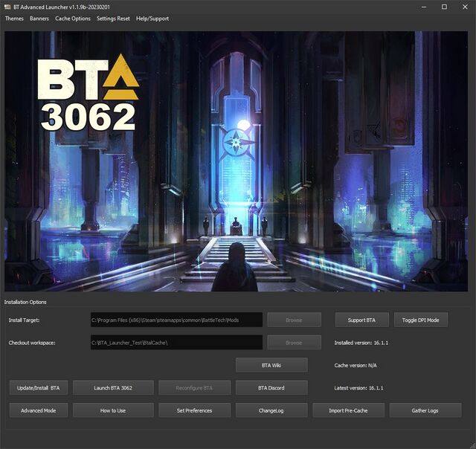The width and height of the screenshot is (476, 449).
Task: Switch to Advanced Mode
Action: (x=39, y=410)
